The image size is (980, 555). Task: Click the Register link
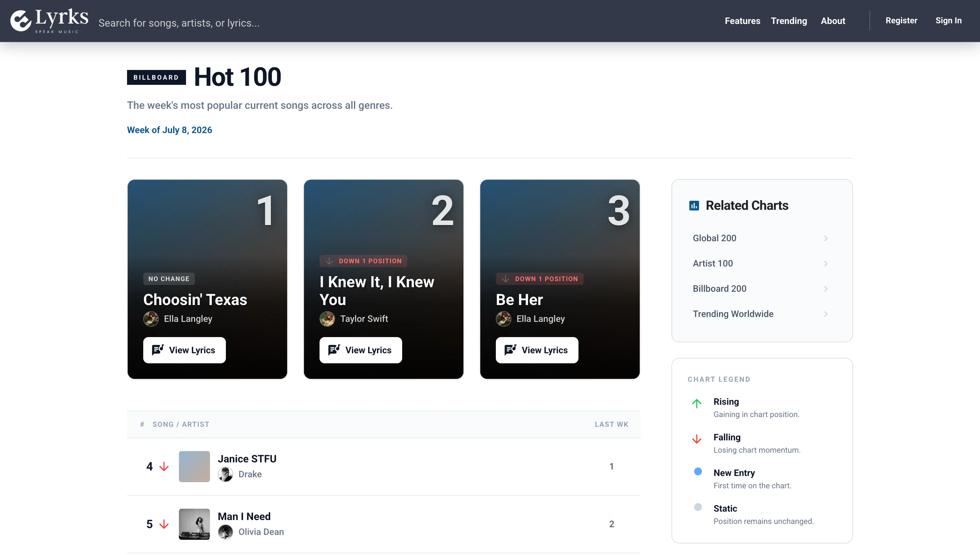(x=901, y=21)
